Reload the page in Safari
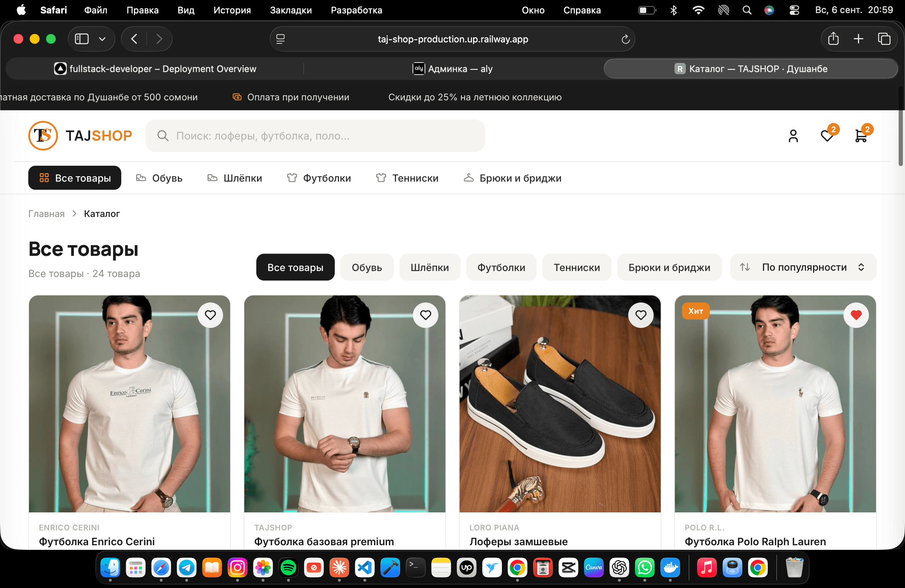The width and height of the screenshot is (905, 588). 625,39
